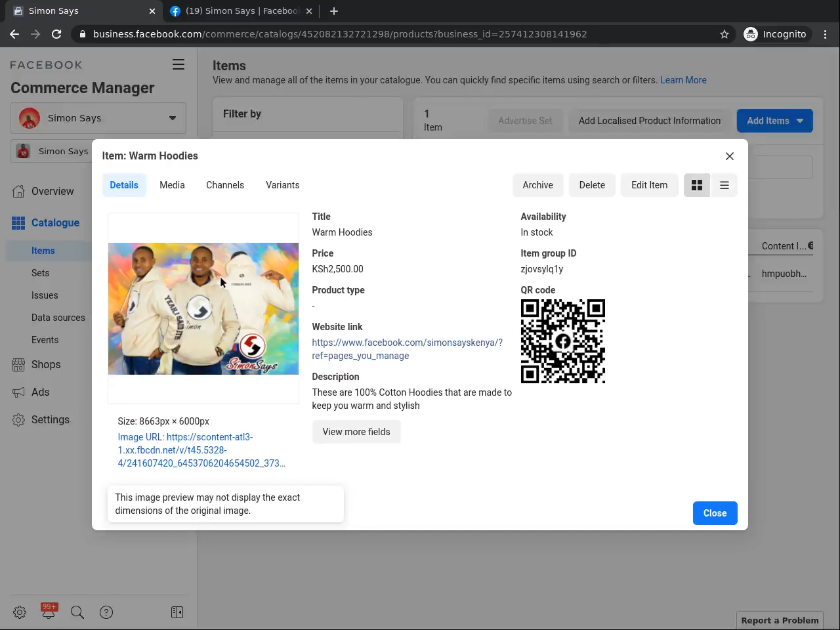Switch to the Media tab
The width and height of the screenshot is (840, 630).
(x=172, y=185)
